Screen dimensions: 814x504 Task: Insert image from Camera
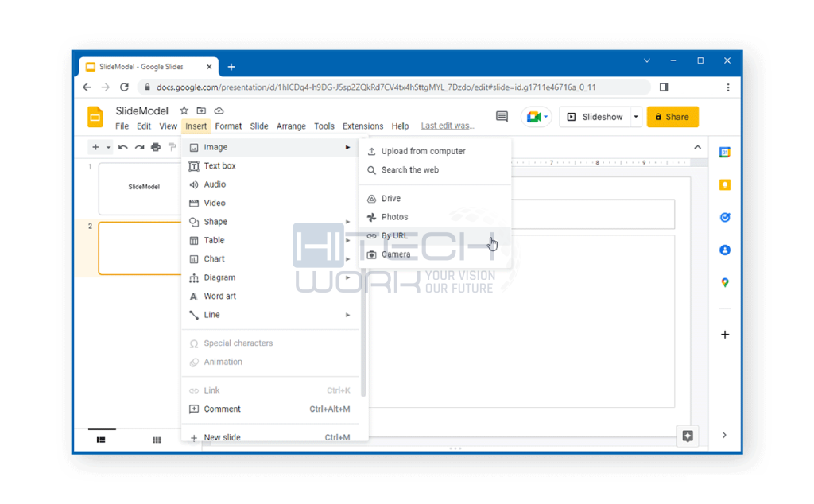tap(435, 254)
